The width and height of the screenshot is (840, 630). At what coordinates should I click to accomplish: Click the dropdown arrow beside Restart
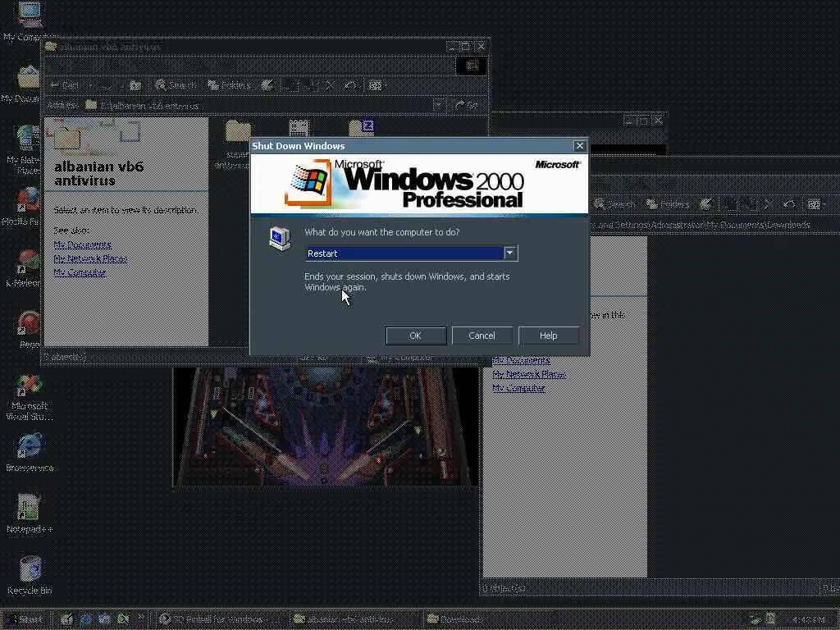pyautogui.click(x=510, y=253)
